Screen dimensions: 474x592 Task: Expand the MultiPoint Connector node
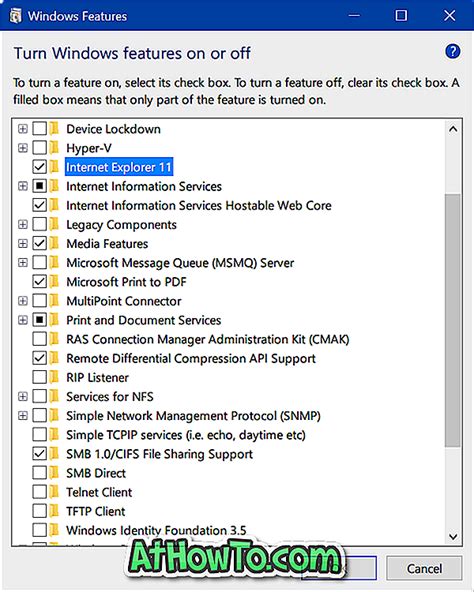point(23,301)
